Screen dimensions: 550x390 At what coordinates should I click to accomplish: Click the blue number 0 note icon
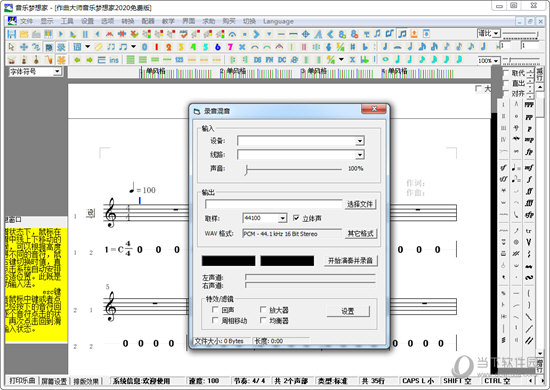click(144, 47)
